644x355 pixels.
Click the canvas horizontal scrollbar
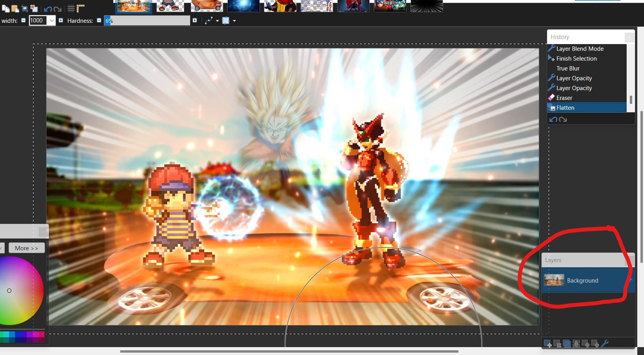(289, 351)
